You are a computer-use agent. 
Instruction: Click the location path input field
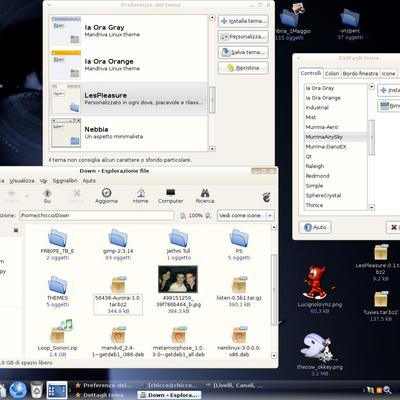click(97, 216)
